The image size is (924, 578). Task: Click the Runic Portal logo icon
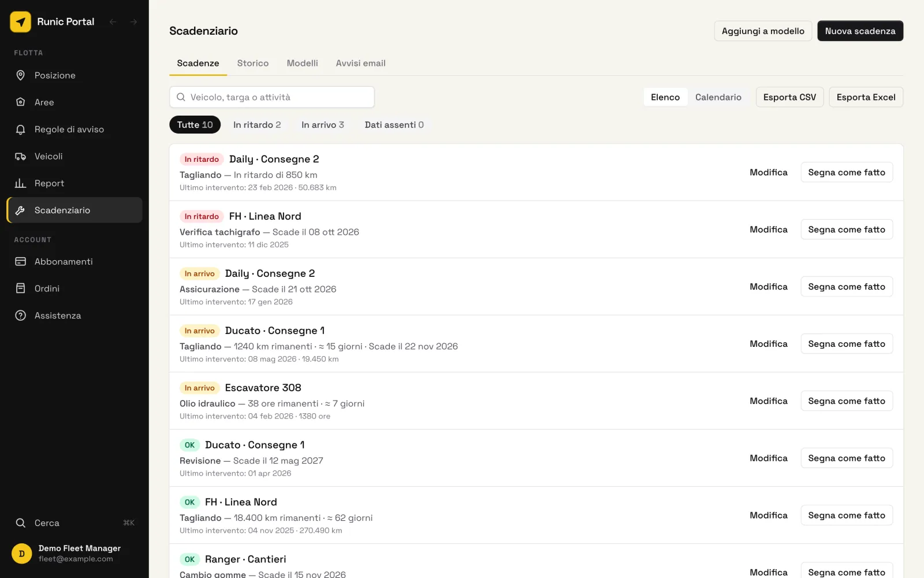point(21,22)
